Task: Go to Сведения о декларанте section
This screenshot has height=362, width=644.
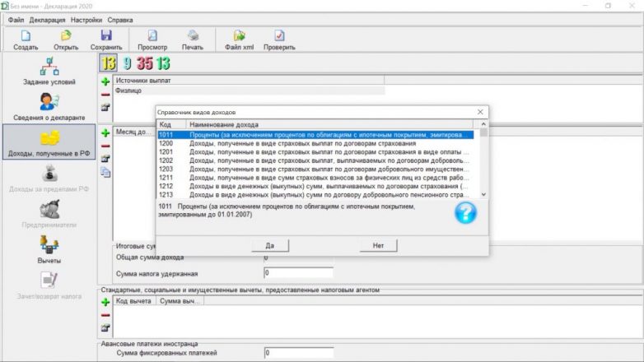Action: 49,107
